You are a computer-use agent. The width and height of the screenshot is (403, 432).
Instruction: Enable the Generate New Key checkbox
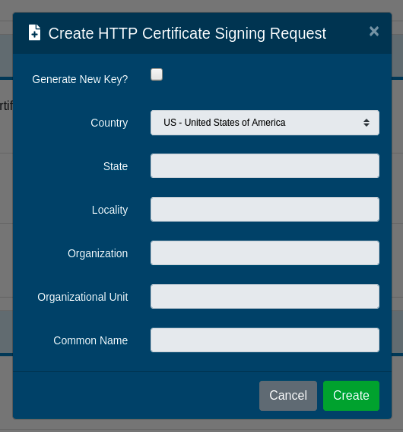tap(157, 75)
